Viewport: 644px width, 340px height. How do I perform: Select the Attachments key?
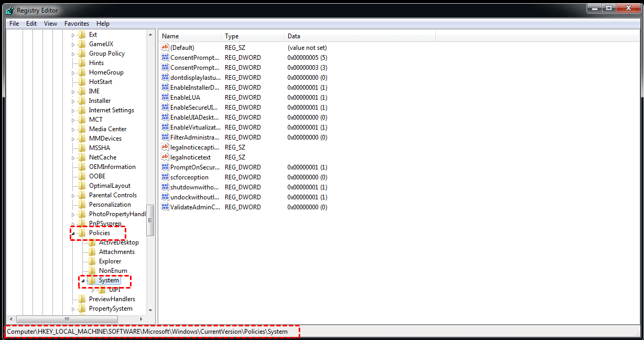(117, 252)
